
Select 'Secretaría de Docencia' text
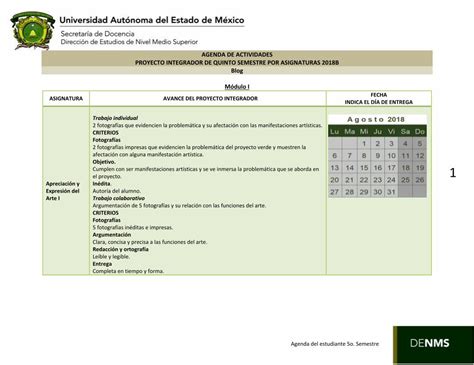(97, 34)
